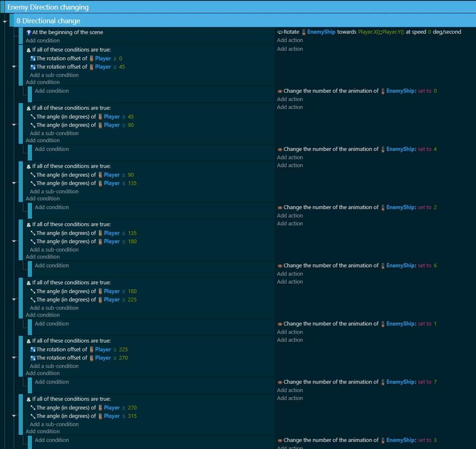This screenshot has width=476, height=449.
Task: Click the angle icon for Player ≤ 90
Action: [x=33, y=125]
